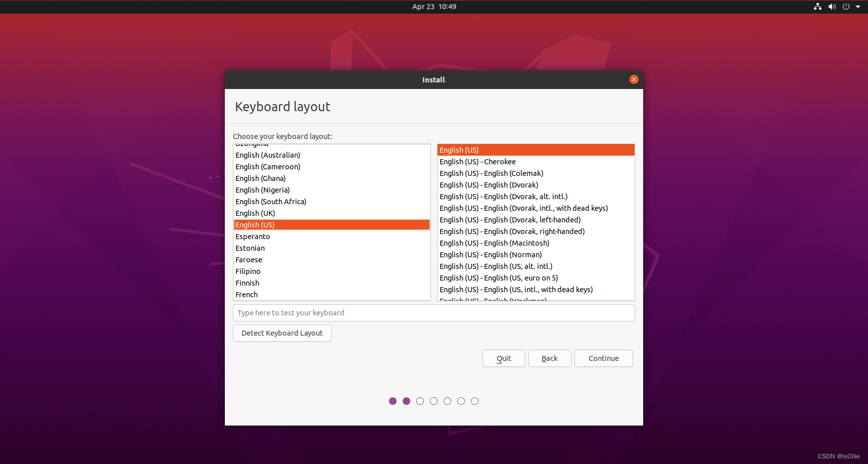Image resolution: width=868 pixels, height=464 pixels.
Task: Choose English (Dvorak) variant
Action: [x=536, y=185]
